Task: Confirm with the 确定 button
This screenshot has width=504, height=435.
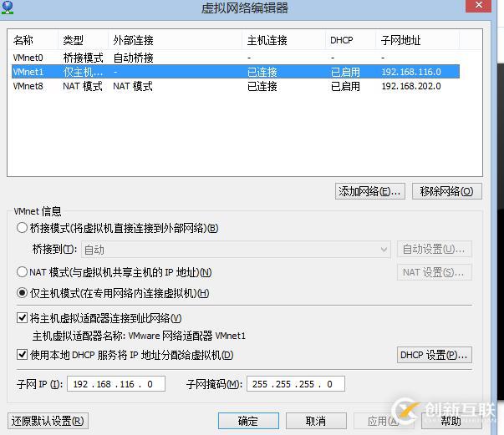Action: coord(248,421)
